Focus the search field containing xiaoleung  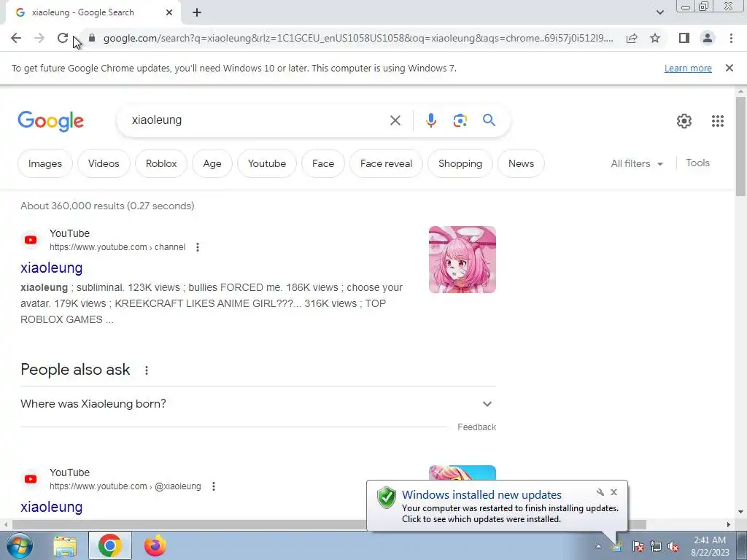coord(258,120)
